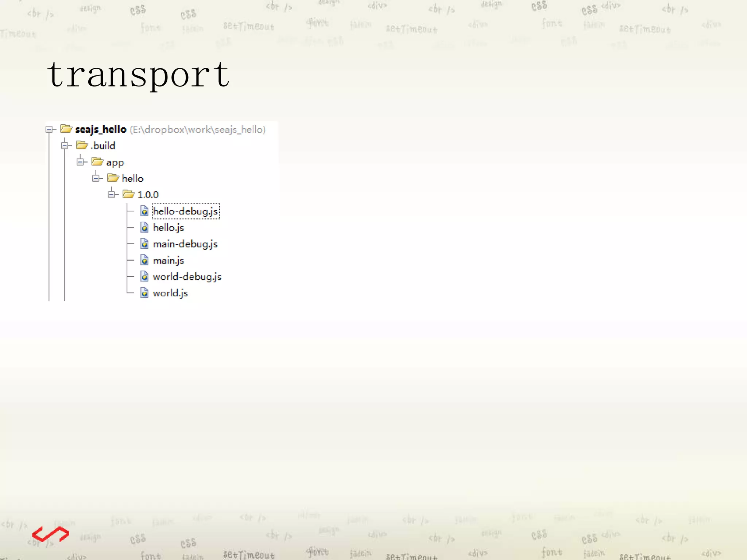Viewport: 747px width, 560px height.
Task: Select the app folder label
Action: pos(115,163)
